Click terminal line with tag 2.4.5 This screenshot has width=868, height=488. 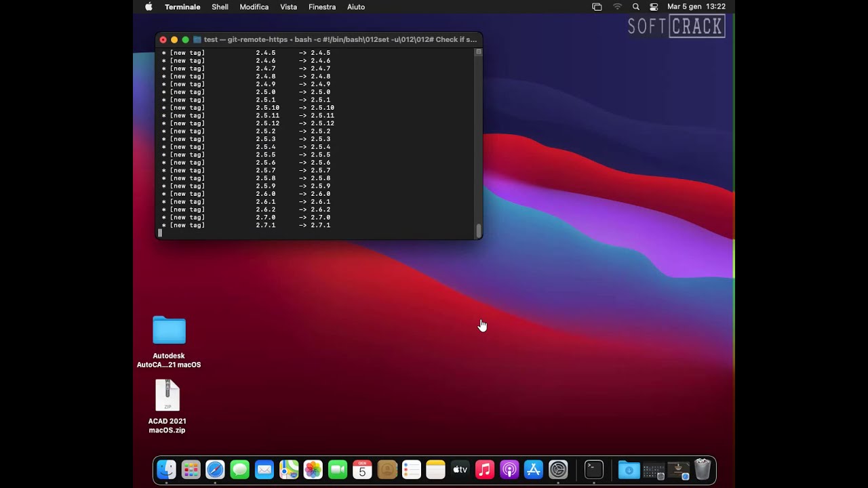(246, 53)
